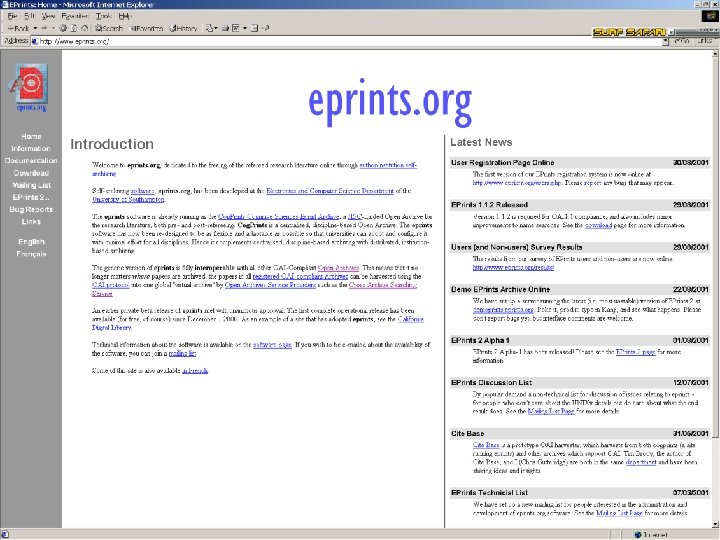The width and height of the screenshot is (720, 540).
Task: Open the Tools menu
Action: [104, 16]
